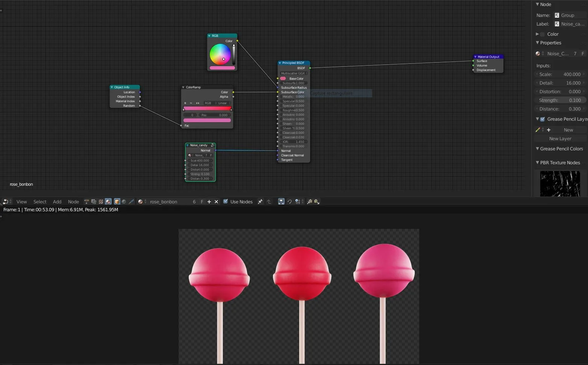Go to parent node tree arrow
Image resolution: width=588 pixels, height=365 pixels.
pyautogui.click(x=269, y=202)
